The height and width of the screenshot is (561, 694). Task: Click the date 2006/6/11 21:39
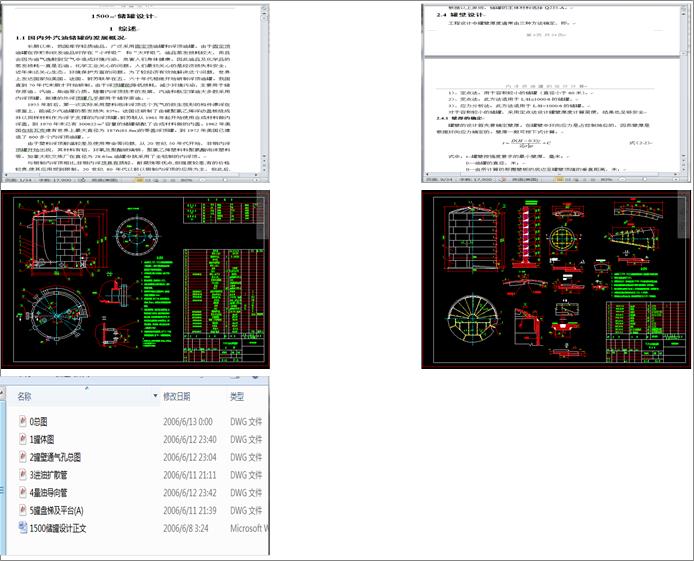(x=190, y=510)
